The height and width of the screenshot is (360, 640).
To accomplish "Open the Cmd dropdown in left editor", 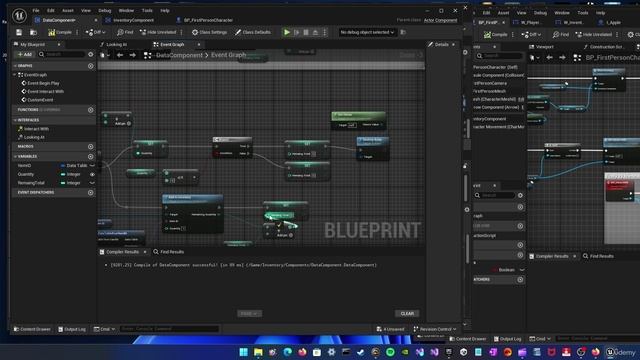I will tap(104, 329).
